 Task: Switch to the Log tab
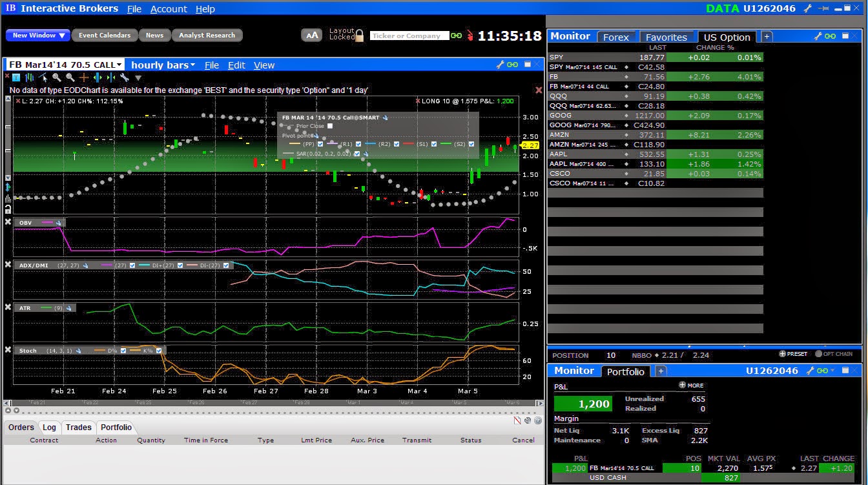(50, 427)
